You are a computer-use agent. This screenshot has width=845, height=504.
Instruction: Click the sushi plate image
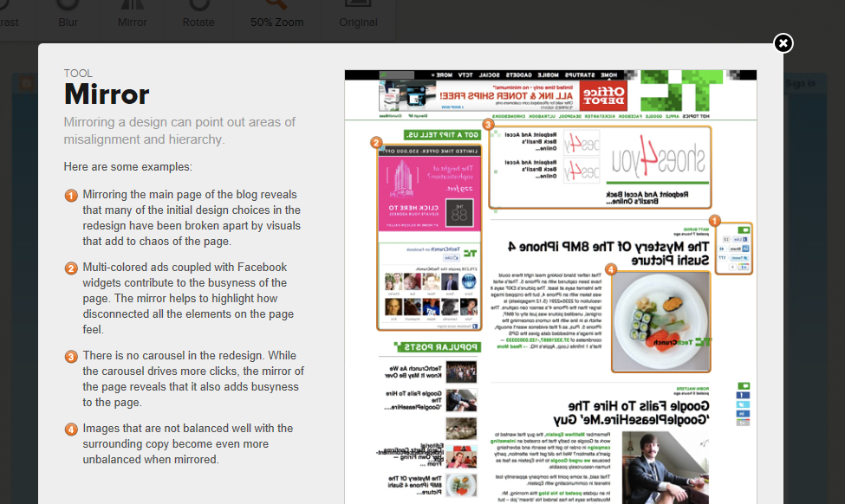click(660, 321)
